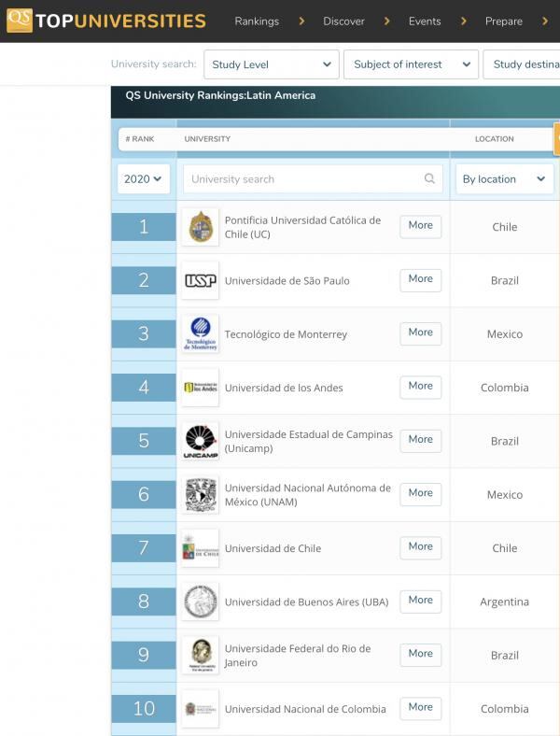Click the UNAM crest logo
The image size is (560, 736).
coord(201,494)
